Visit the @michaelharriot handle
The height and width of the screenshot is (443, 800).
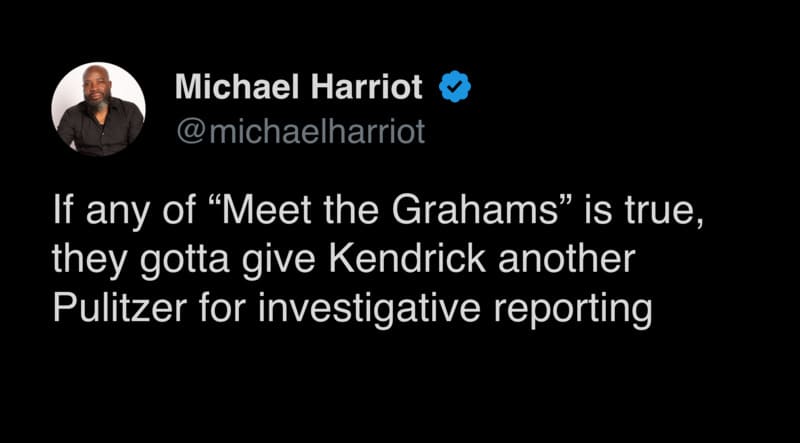301,131
